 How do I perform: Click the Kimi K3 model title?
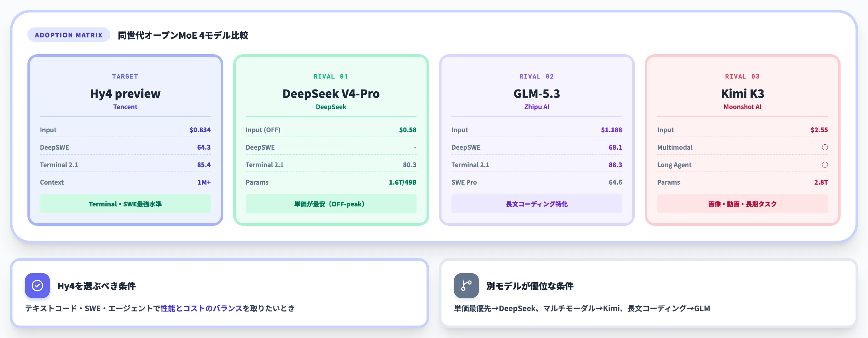(742, 93)
